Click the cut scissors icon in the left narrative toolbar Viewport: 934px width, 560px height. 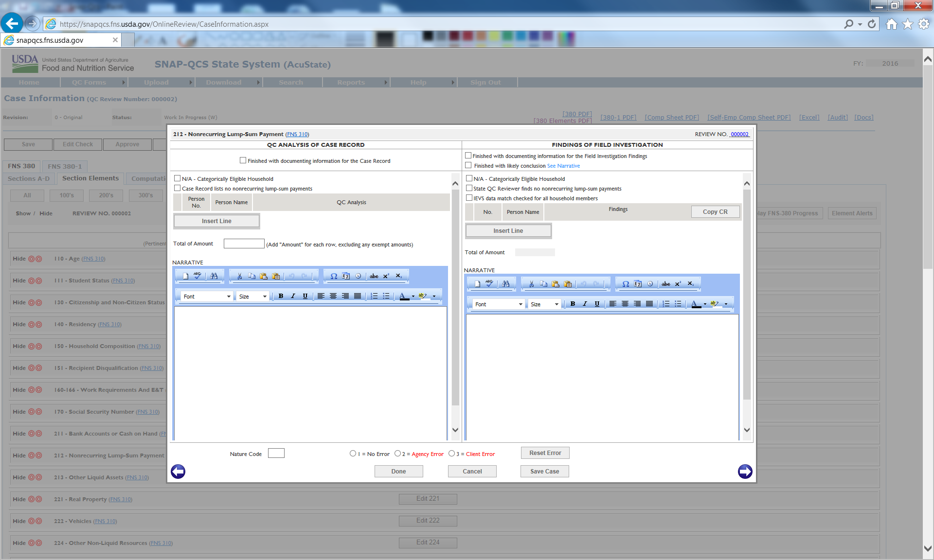click(x=239, y=276)
